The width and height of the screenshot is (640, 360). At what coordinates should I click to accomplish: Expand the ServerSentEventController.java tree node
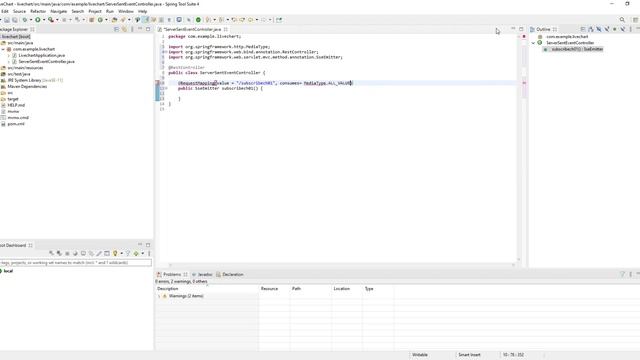tap(9, 61)
